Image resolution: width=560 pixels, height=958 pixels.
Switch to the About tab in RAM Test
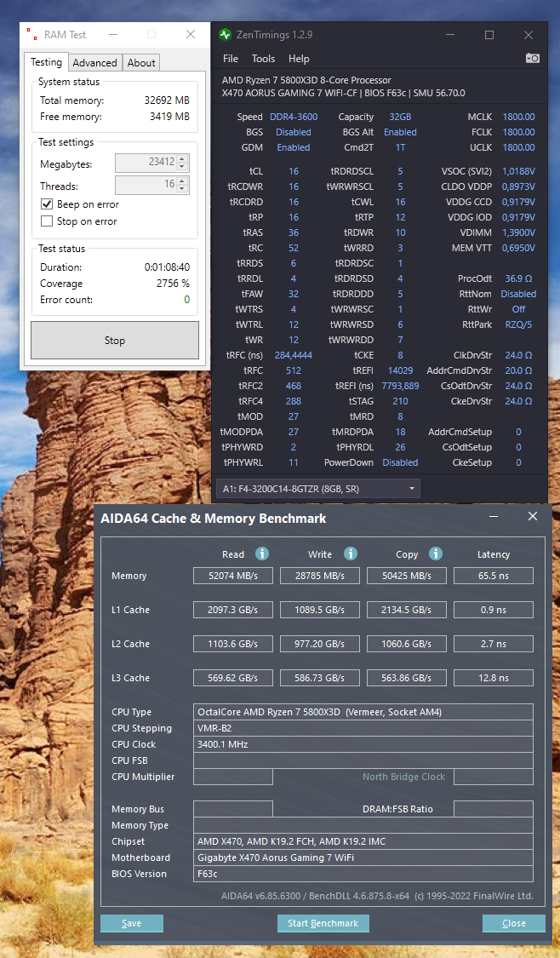click(141, 62)
